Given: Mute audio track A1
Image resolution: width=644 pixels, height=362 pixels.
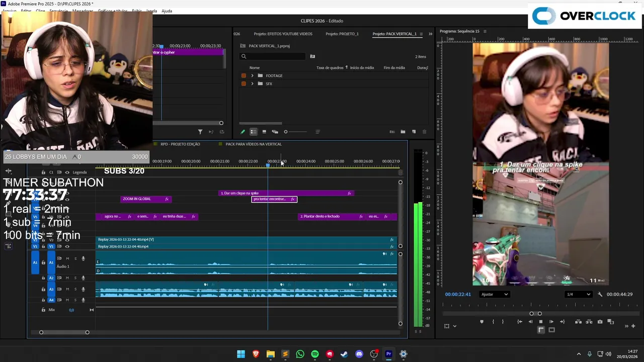Looking at the screenshot, I should (67, 258).
